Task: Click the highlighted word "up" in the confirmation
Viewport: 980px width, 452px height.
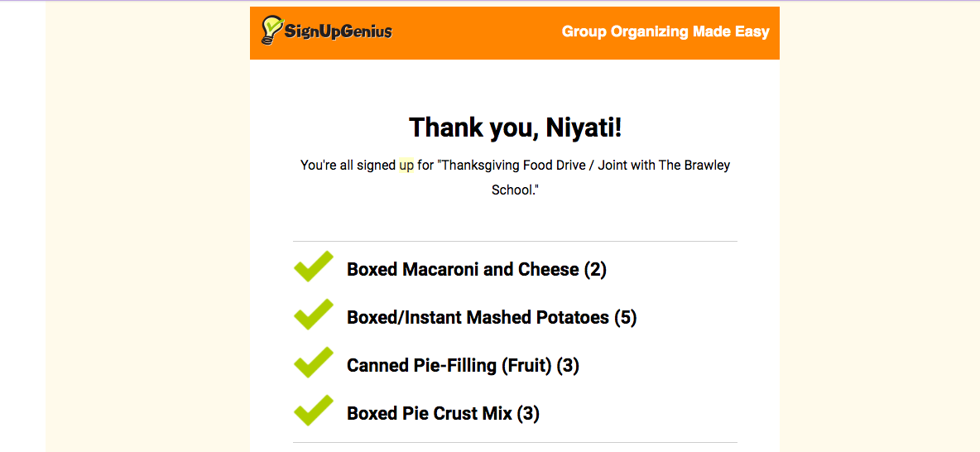Action: tap(406, 166)
